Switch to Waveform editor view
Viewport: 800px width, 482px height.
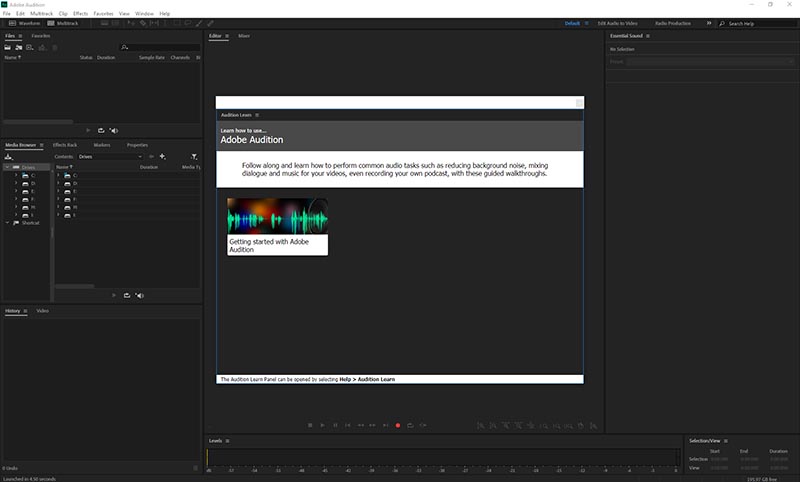[x=24, y=23]
